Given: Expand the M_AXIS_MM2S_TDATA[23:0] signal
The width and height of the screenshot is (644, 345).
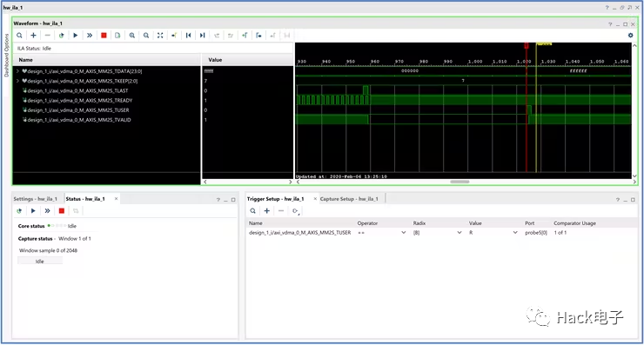Looking at the screenshot, I should click(17, 71).
